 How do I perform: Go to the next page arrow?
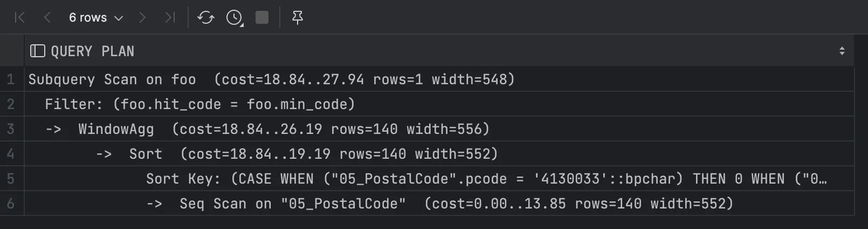click(142, 18)
